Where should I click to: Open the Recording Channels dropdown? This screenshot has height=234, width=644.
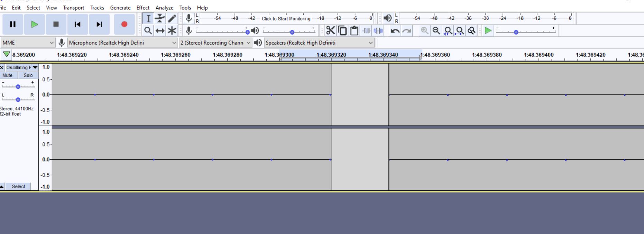pos(215,43)
